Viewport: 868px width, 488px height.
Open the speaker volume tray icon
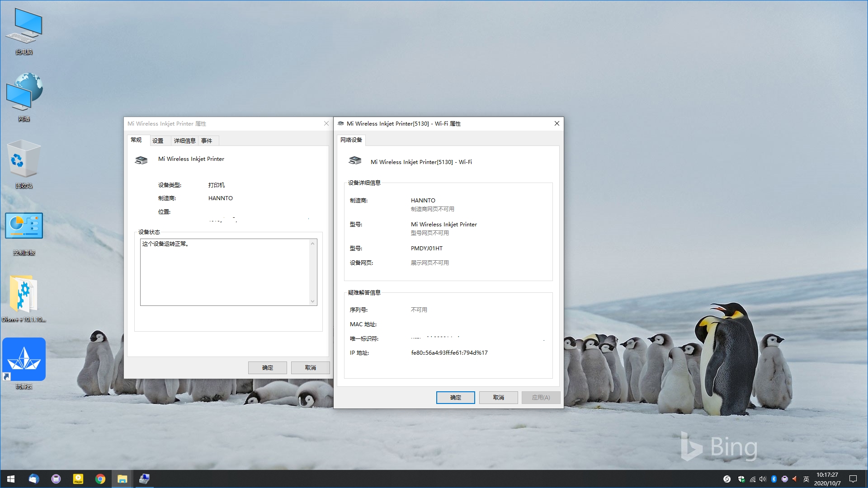click(x=763, y=479)
